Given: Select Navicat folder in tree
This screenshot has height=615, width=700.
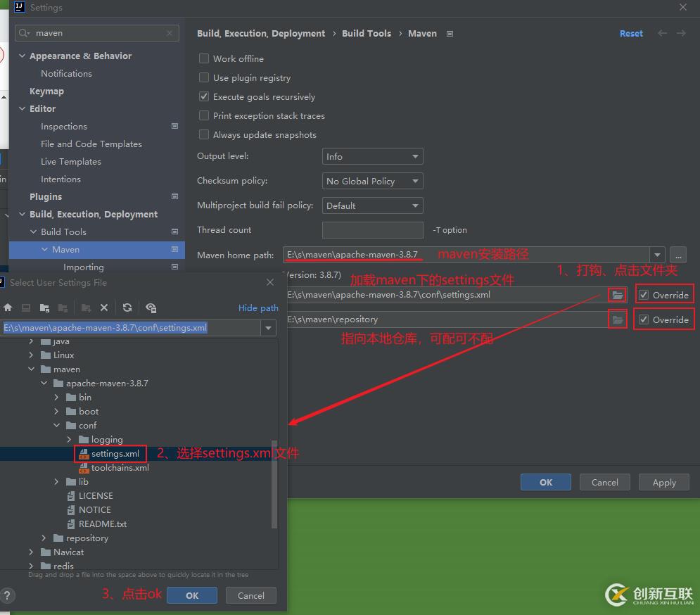Looking at the screenshot, I should click(68, 552).
